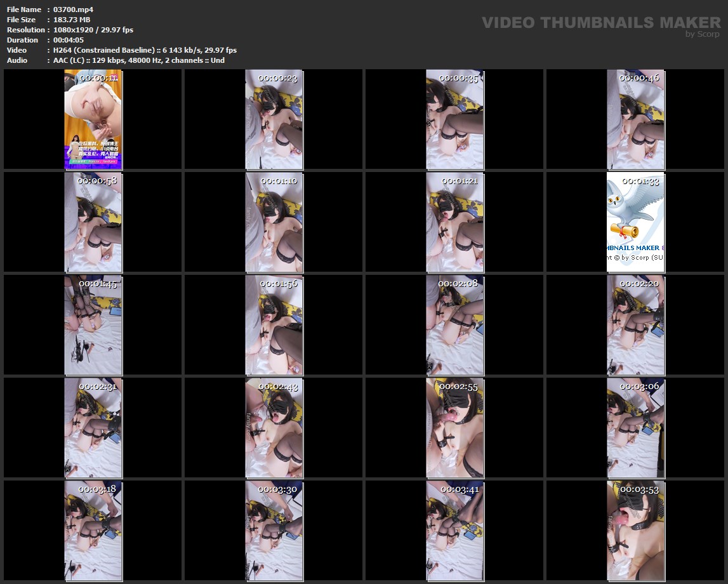Image resolution: width=728 pixels, height=584 pixels.
Task: Select the thumbnail stamped 00:00:46
Action: pyautogui.click(x=635, y=119)
